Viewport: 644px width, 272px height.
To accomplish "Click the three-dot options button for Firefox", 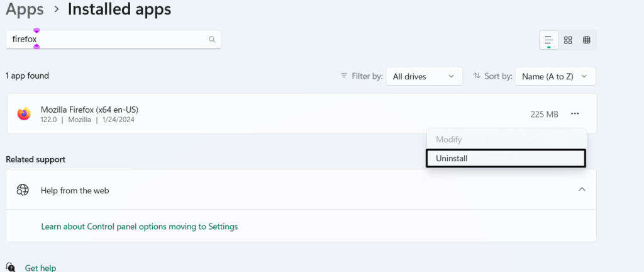I will point(574,114).
